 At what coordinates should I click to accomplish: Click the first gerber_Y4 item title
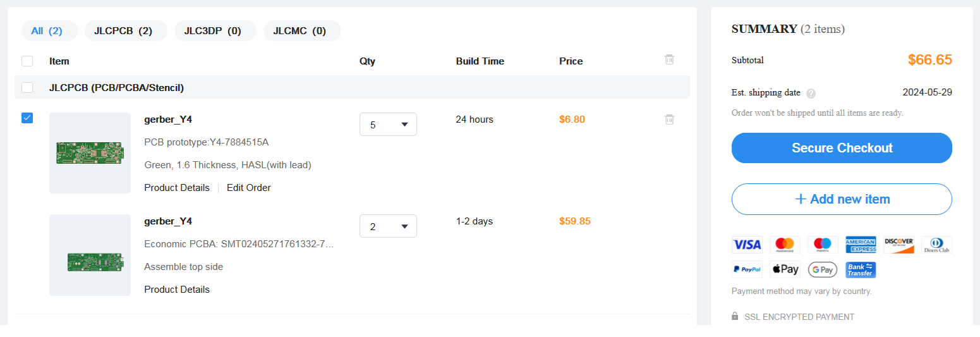[168, 119]
